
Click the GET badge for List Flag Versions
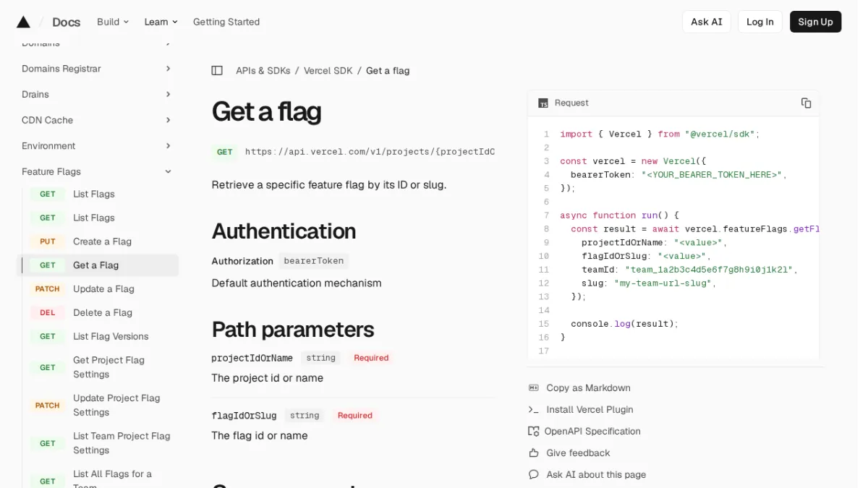click(x=48, y=336)
